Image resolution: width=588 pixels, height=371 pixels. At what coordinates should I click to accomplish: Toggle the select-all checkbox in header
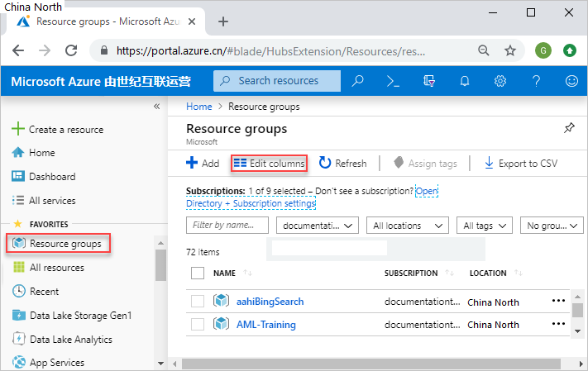pos(198,273)
